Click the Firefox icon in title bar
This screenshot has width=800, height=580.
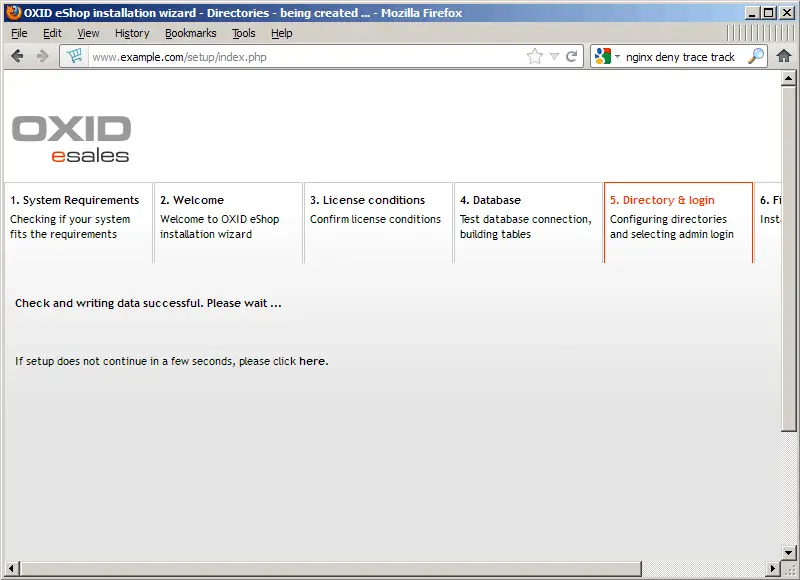13,12
